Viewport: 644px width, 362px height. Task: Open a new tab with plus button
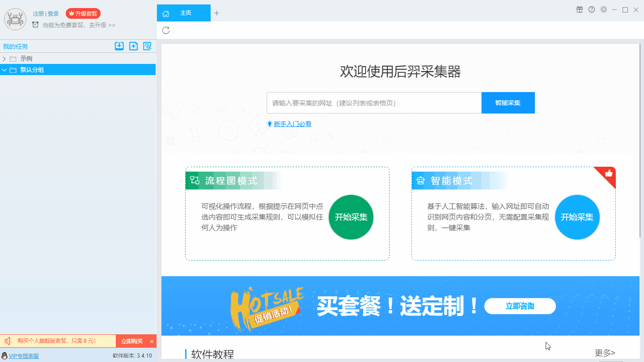tap(216, 13)
